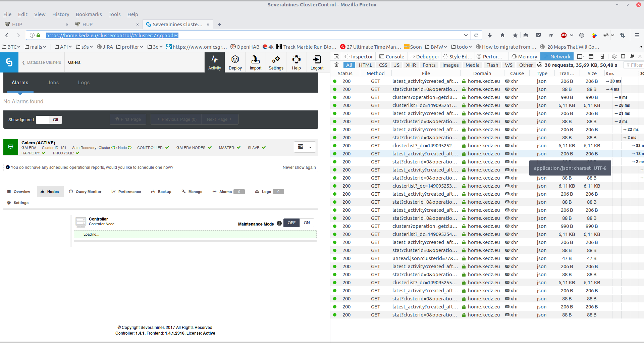This screenshot has width=644, height=343.
Task: Open a new browser tab
Action: (x=219, y=24)
